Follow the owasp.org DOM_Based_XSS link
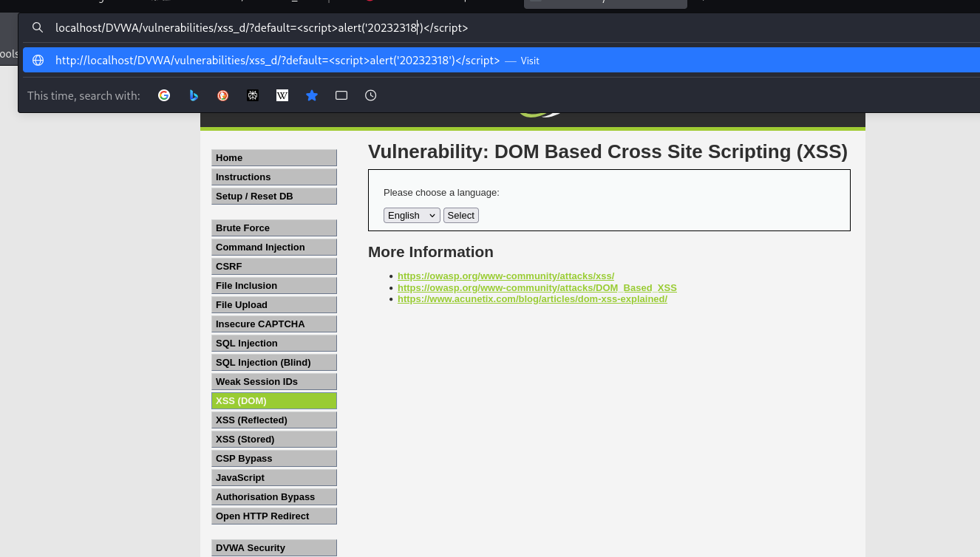Image resolution: width=980 pixels, height=557 pixels. click(x=537, y=288)
